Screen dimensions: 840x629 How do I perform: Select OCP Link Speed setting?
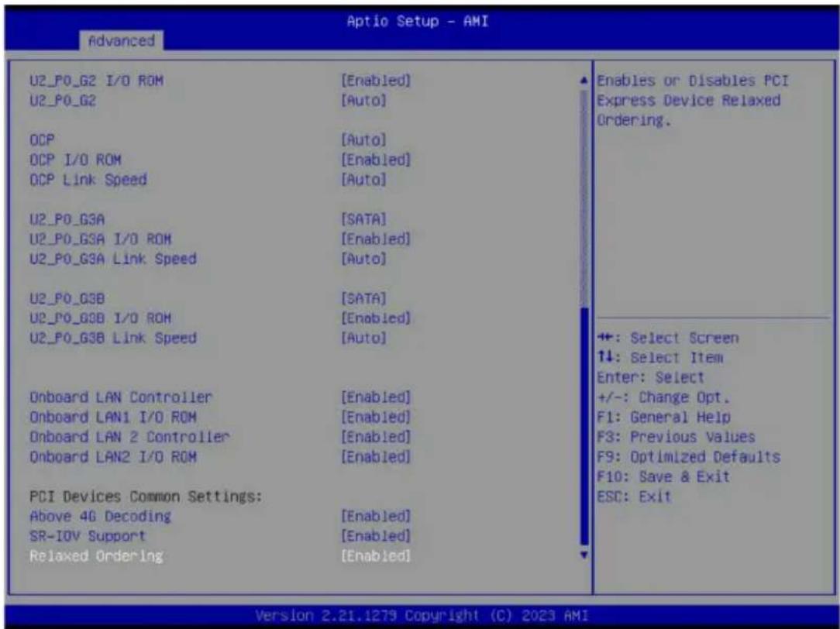point(88,180)
